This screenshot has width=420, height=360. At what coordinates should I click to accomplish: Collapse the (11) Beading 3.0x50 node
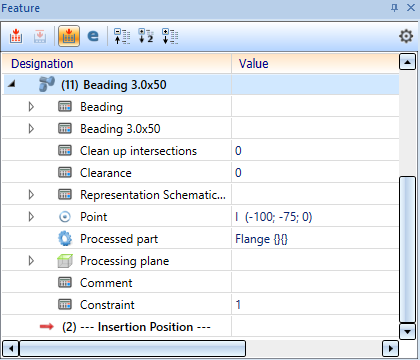pos(12,84)
